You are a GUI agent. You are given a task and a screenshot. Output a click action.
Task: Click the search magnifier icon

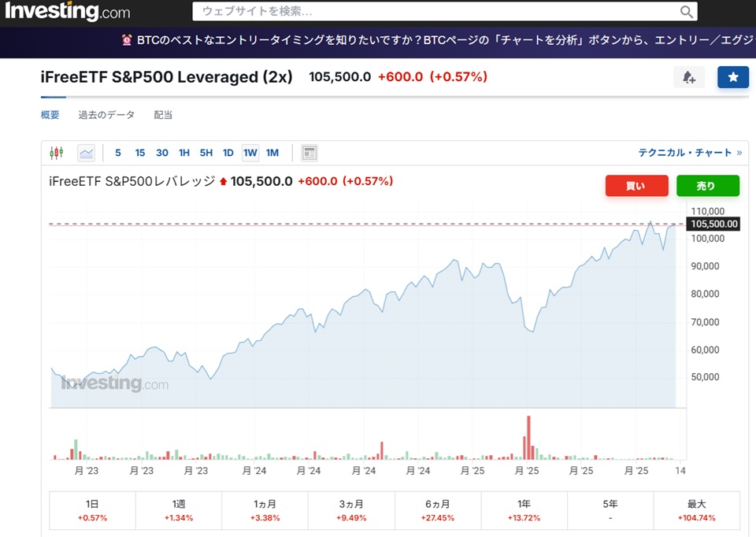point(687,12)
